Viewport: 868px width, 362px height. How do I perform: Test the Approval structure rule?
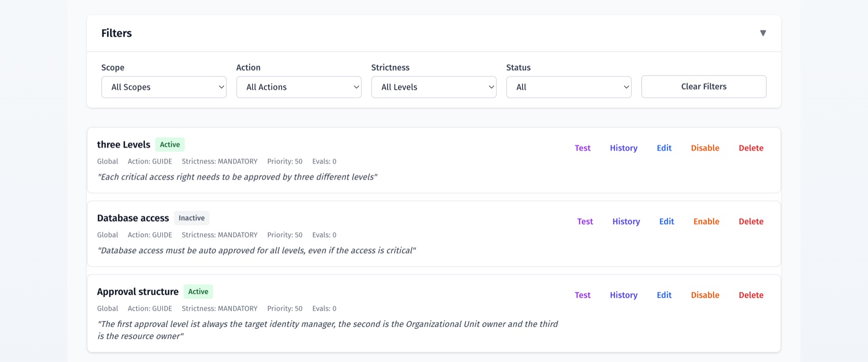tap(582, 295)
